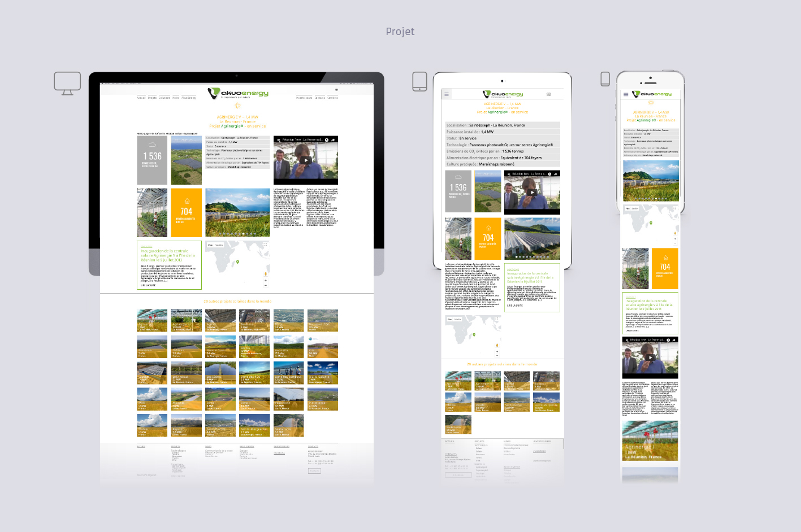Click the sun icon above desktop project title

237,106
